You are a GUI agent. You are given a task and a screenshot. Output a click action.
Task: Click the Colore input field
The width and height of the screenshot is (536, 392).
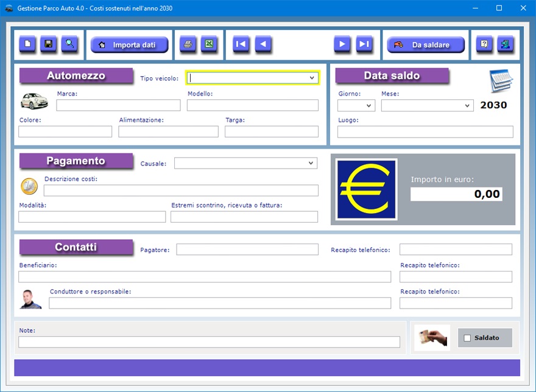coord(65,131)
